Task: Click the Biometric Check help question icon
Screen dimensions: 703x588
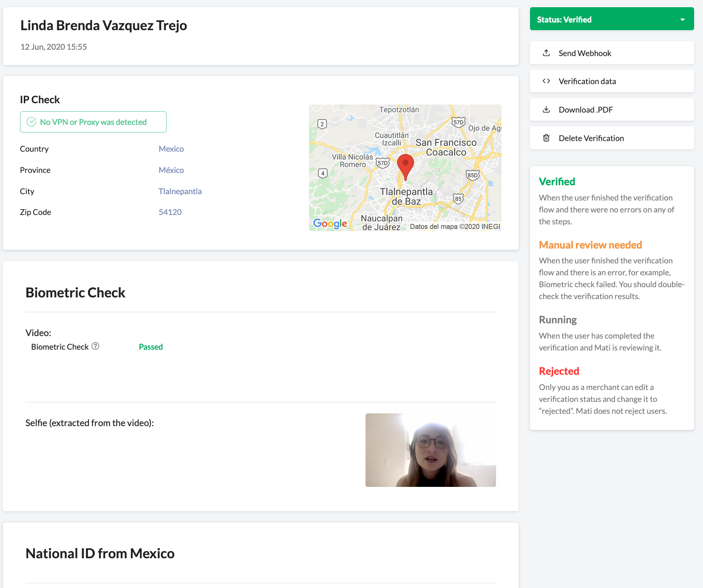Action: click(96, 346)
